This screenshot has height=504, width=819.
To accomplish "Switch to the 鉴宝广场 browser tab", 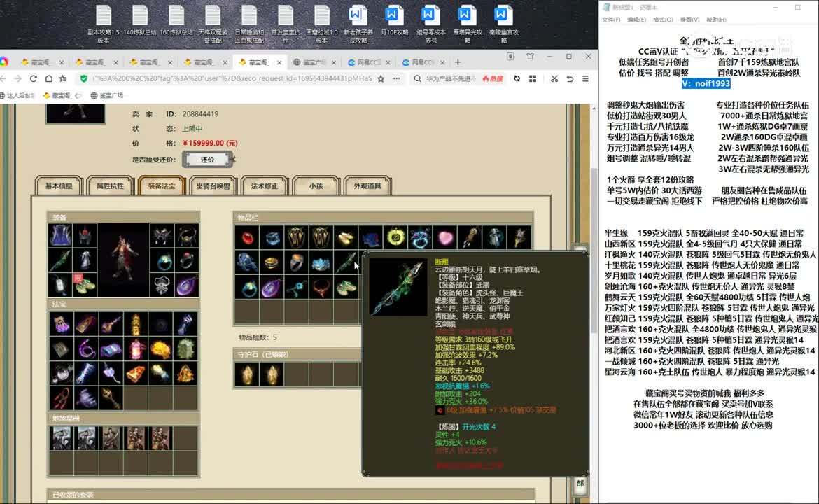I will pos(314,62).
